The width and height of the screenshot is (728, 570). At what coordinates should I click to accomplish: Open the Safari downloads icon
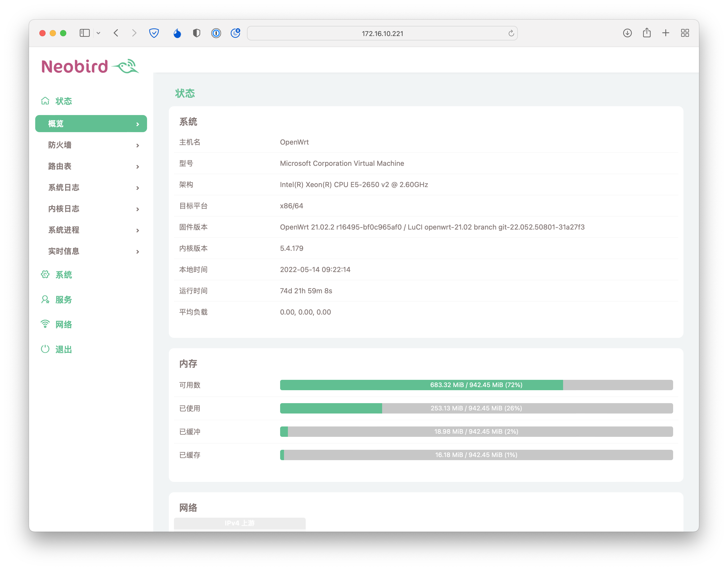click(x=627, y=33)
